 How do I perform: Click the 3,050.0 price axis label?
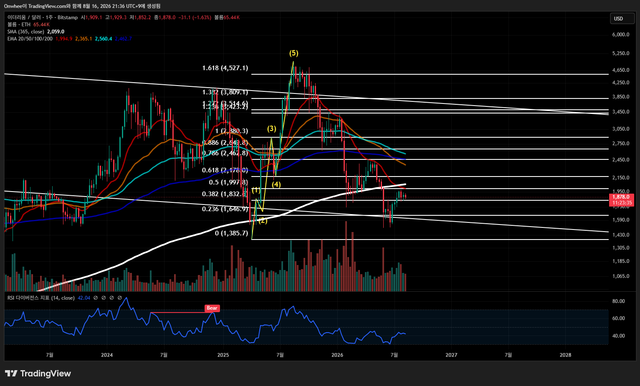tap(621, 129)
